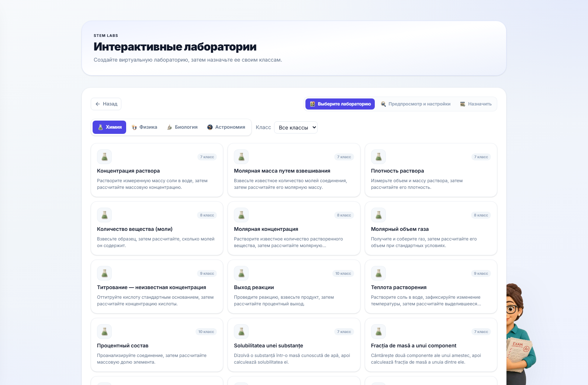Click the icon in Выберите лабораторию step

point(312,104)
